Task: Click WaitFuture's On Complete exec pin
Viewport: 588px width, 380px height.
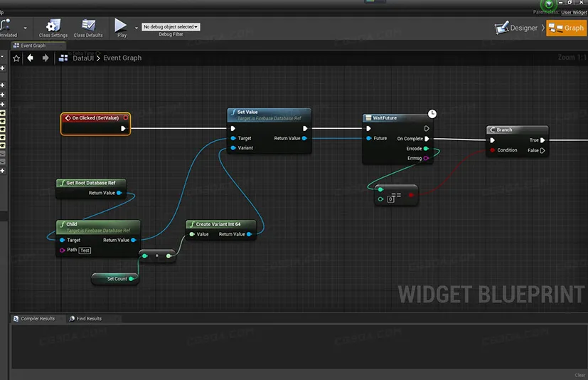Action: point(427,139)
